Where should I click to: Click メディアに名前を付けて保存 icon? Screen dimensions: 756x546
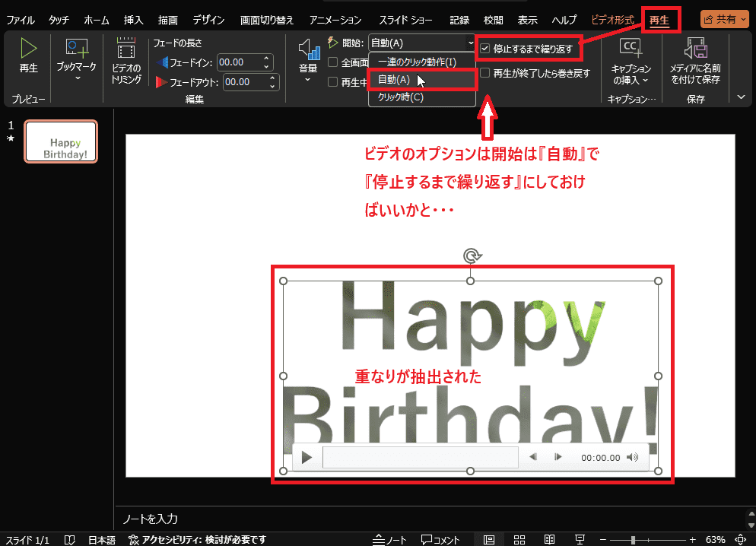[x=694, y=50]
